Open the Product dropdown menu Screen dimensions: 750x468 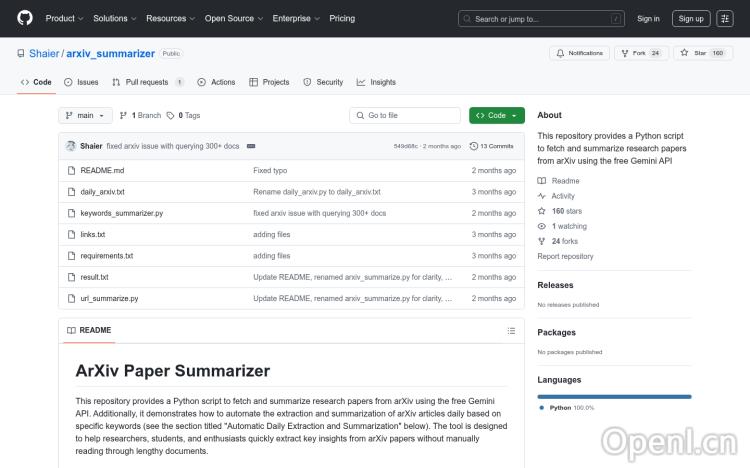(x=64, y=18)
